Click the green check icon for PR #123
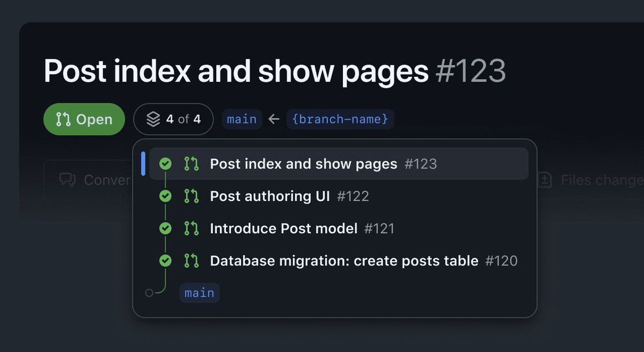The height and width of the screenshot is (352, 644). pos(165,164)
